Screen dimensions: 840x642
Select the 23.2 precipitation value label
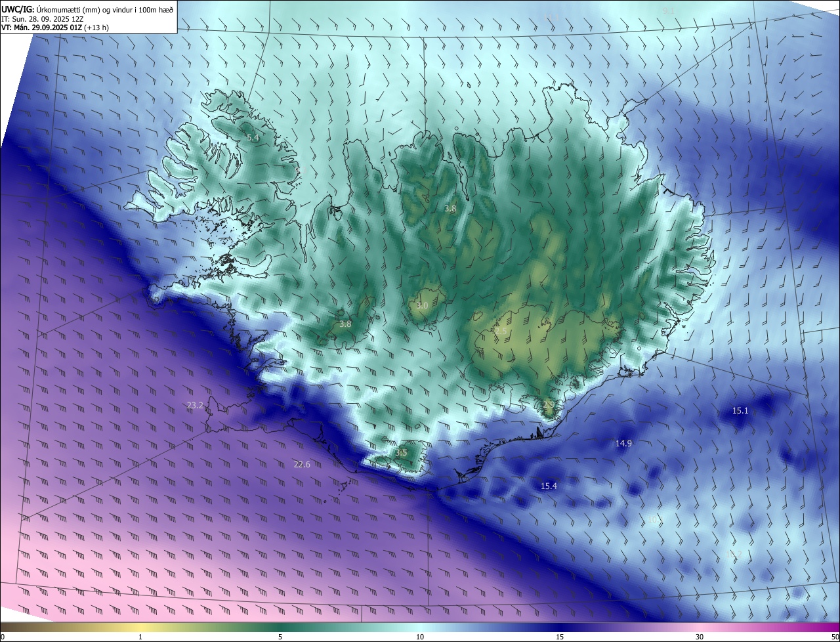point(195,406)
